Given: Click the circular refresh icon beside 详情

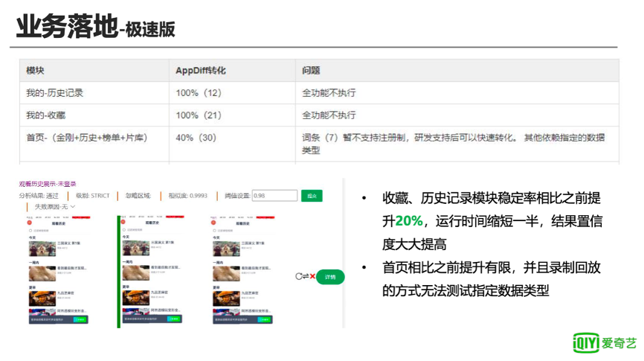Looking at the screenshot, I should point(299,276).
